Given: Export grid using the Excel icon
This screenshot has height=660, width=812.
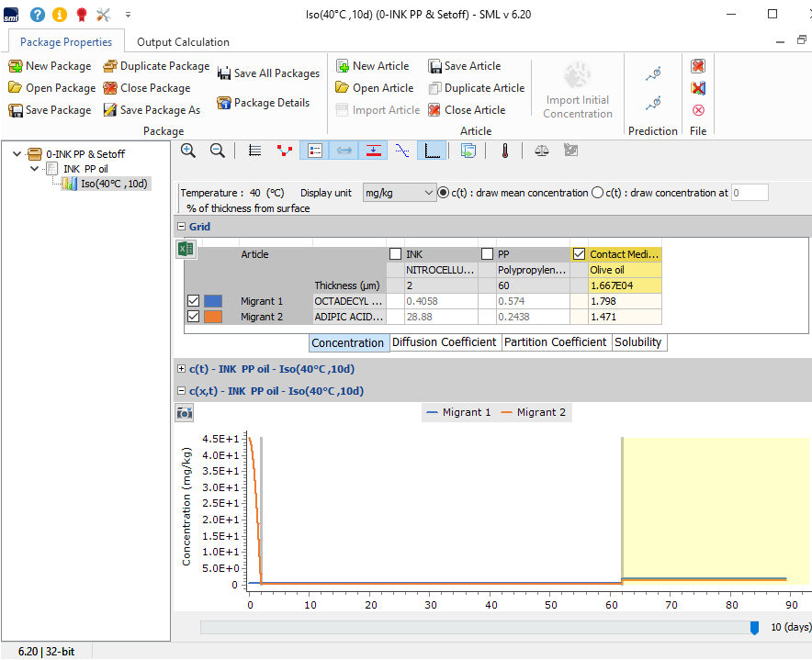Looking at the screenshot, I should coord(185,250).
